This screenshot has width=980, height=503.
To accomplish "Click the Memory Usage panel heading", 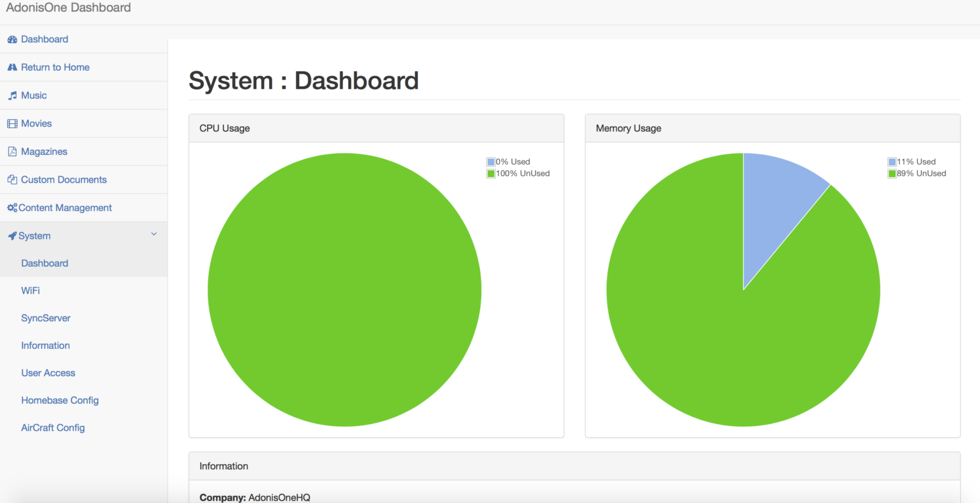I will point(628,129).
